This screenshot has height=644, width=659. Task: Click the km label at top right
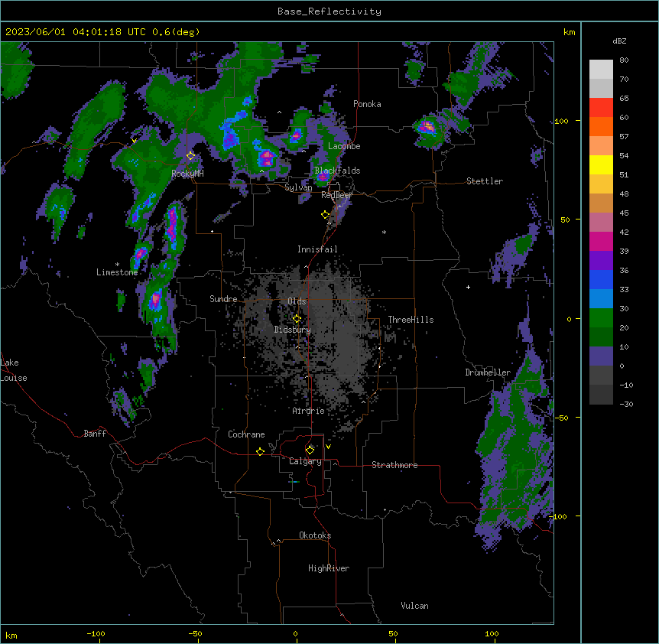569,32
